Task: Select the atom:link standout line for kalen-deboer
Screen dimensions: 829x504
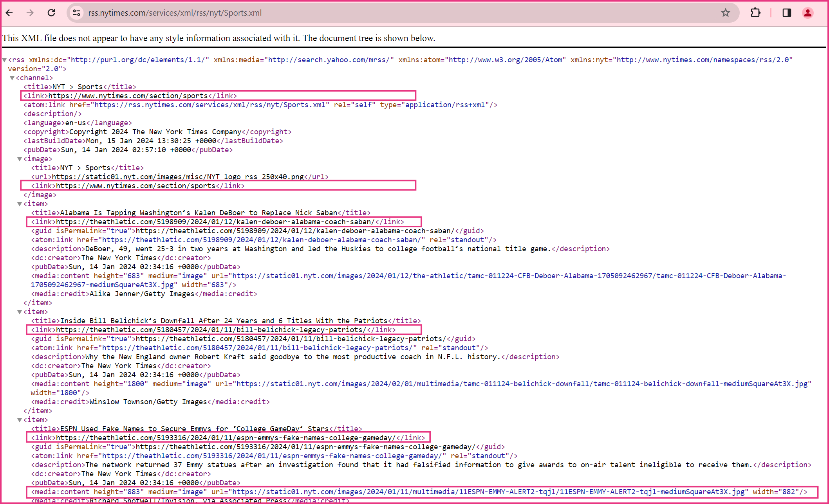Action: (x=264, y=240)
